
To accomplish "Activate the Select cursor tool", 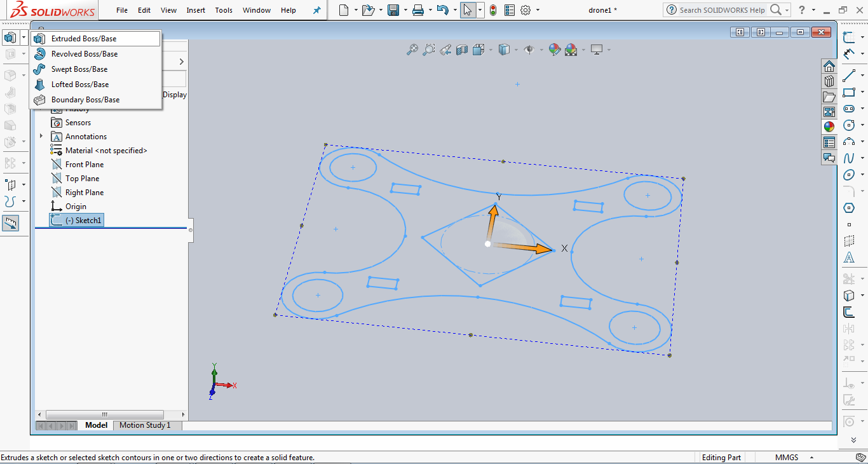I will coord(468,10).
